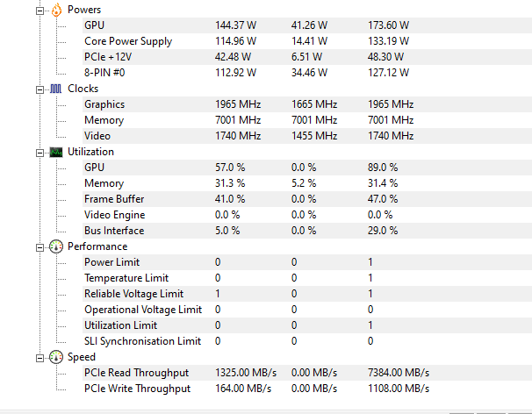Click the Utilization graph icon
The width and height of the screenshot is (532, 414).
[56, 153]
